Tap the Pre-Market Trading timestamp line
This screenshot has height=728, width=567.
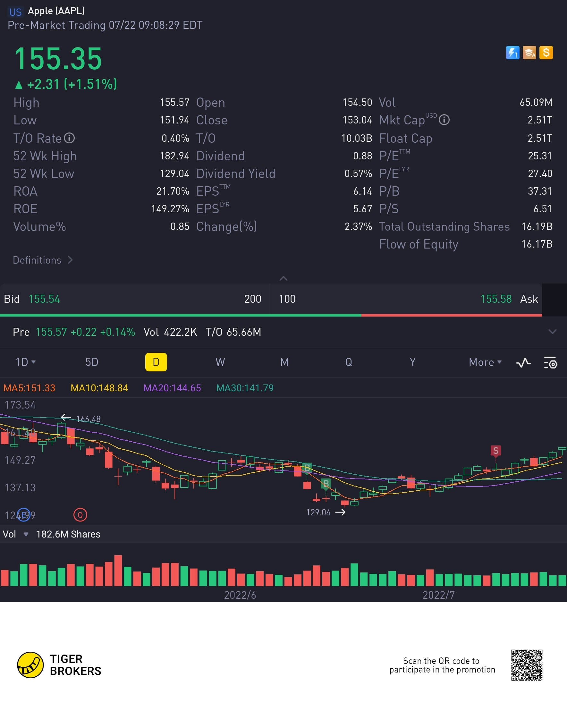click(x=105, y=25)
